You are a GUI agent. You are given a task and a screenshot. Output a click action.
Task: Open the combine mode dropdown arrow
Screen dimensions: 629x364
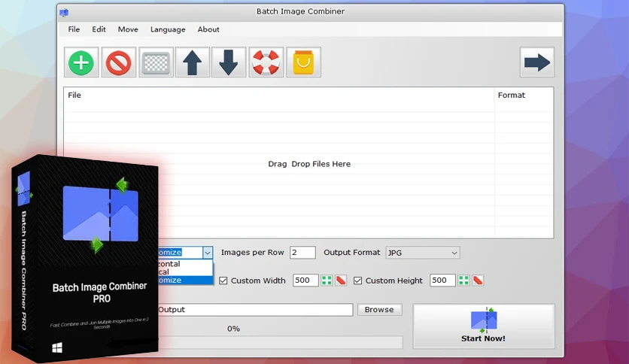pyautogui.click(x=208, y=253)
